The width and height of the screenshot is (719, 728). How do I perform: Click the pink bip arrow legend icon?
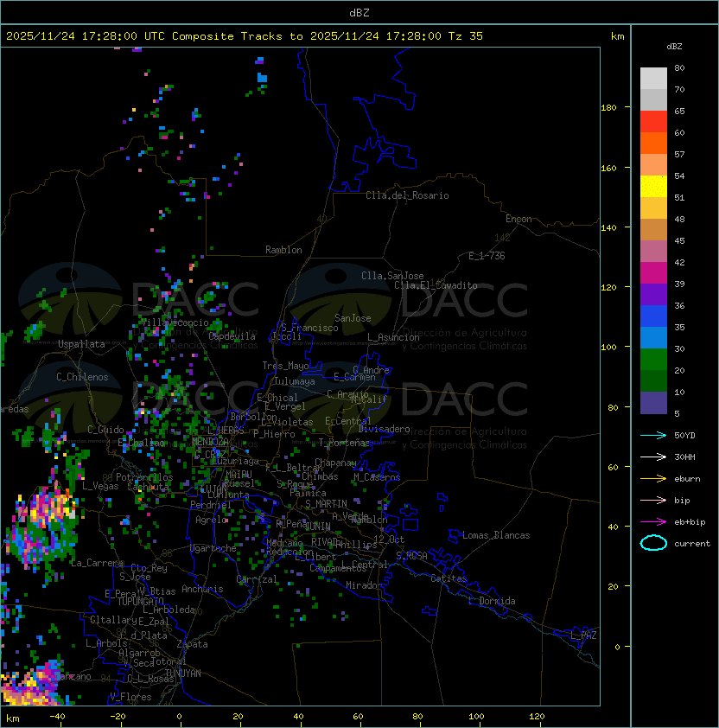(x=653, y=500)
